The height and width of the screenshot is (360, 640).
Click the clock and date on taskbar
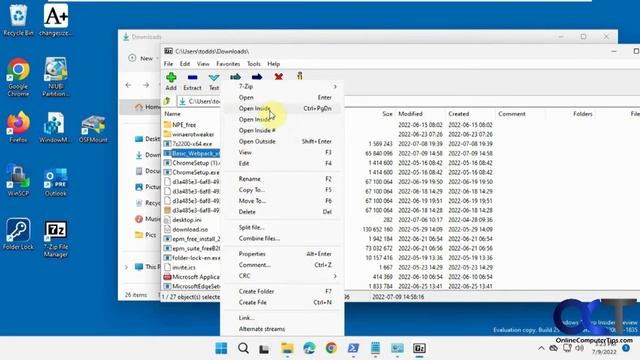604,349
